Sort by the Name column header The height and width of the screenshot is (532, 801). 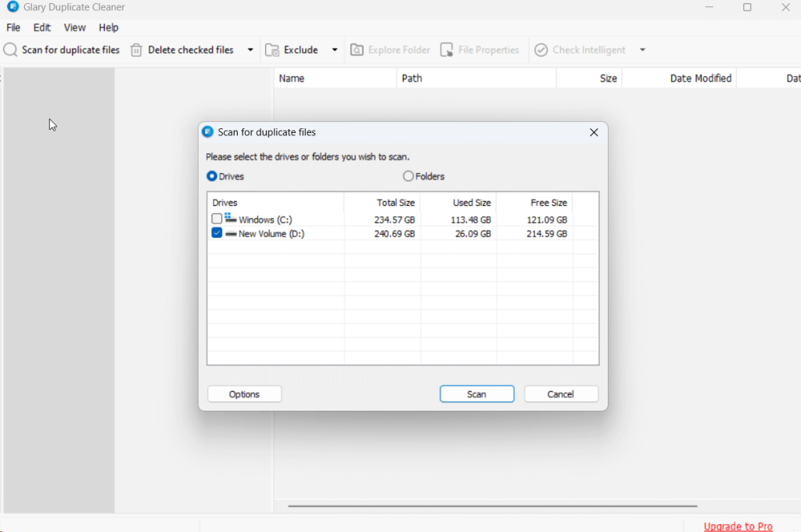tap(335, 78)
